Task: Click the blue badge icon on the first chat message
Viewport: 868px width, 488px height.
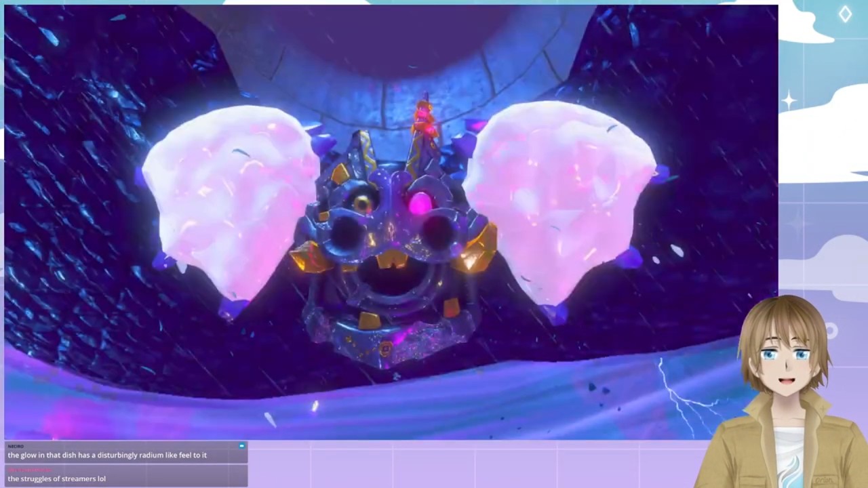Action: [241, 446]
